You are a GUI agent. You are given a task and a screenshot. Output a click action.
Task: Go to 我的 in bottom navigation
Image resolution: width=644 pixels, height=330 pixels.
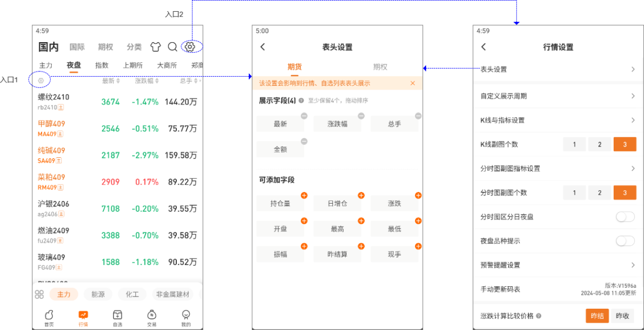pos(186,318)
